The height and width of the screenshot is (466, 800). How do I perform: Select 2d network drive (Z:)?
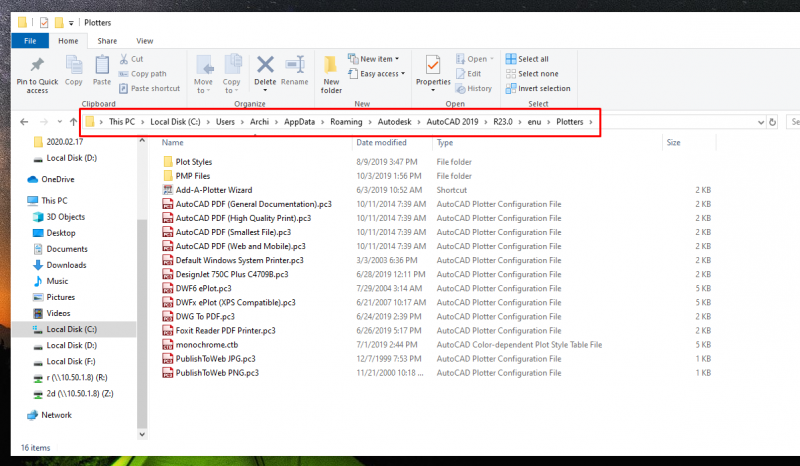click(x=73, y=394)
